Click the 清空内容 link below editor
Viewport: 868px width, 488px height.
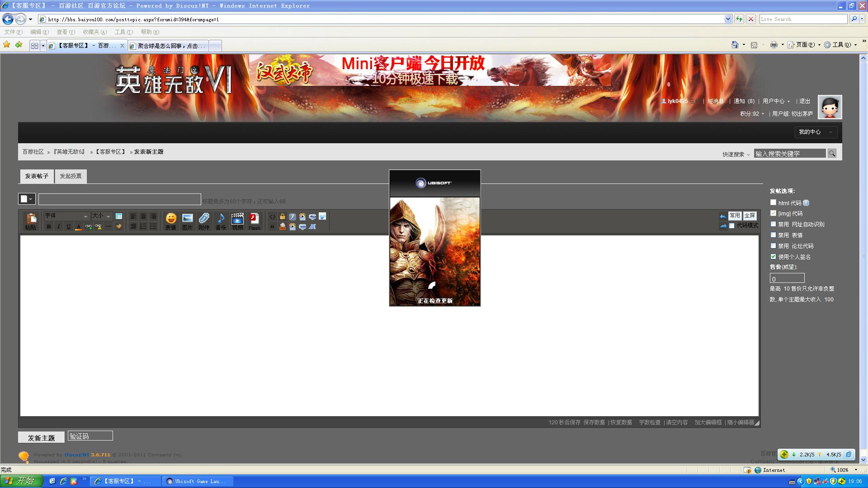[677, 422]
